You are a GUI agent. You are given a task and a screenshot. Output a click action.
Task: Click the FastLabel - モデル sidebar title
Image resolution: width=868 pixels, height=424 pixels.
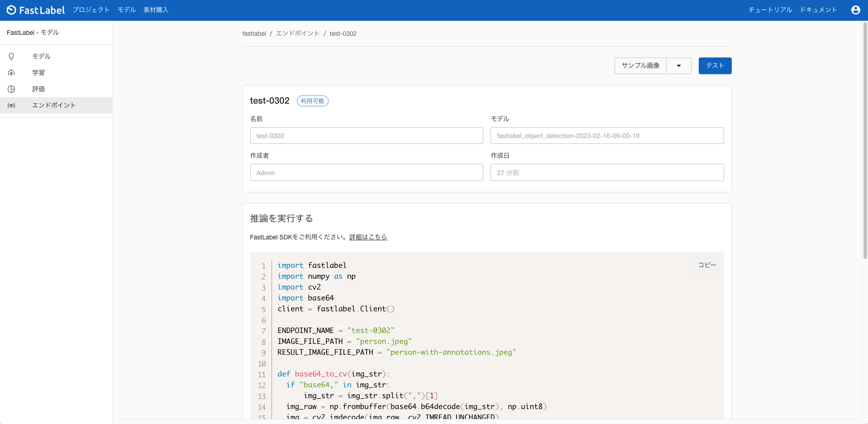[x=33, y=33]
